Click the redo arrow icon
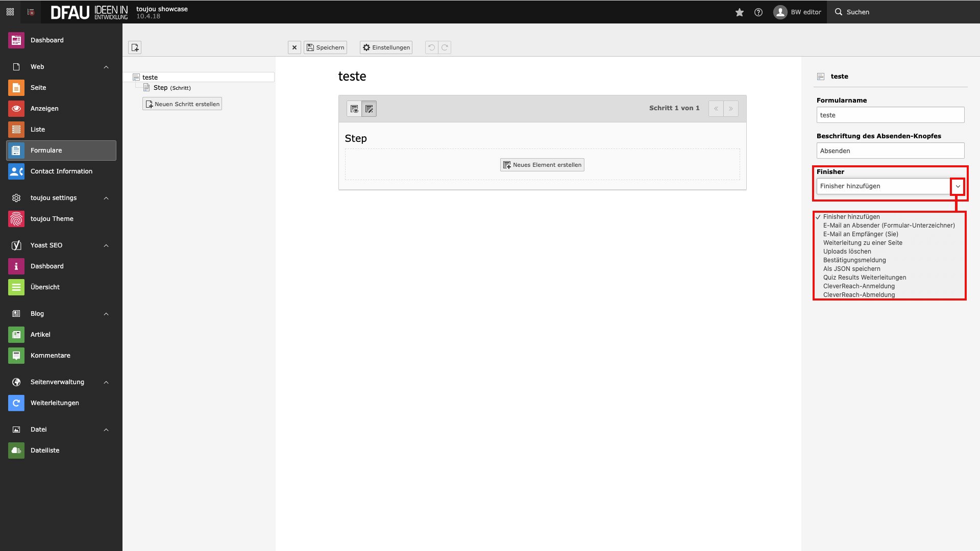 click(445, 47)
